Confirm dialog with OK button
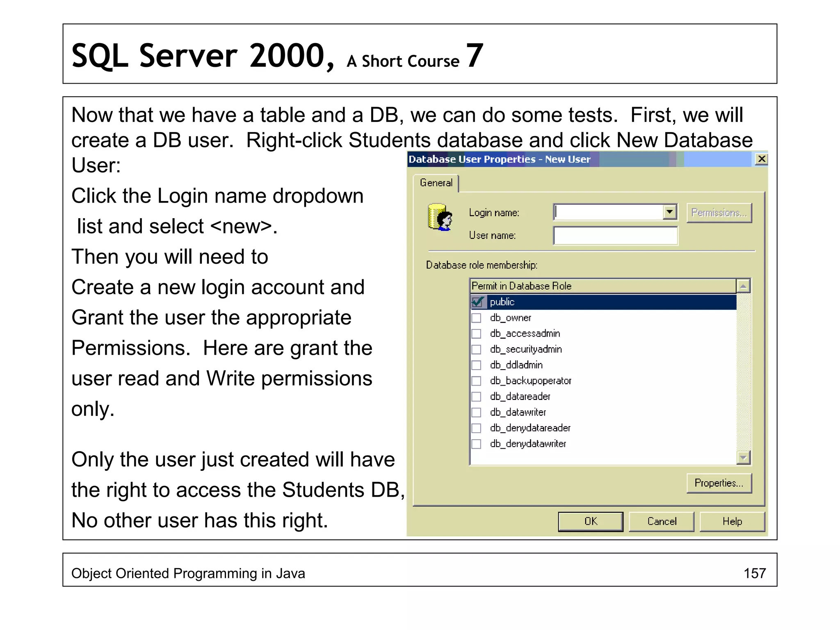Image resolution: width=840 pixels, height=630 pixels. pos(590,521)
